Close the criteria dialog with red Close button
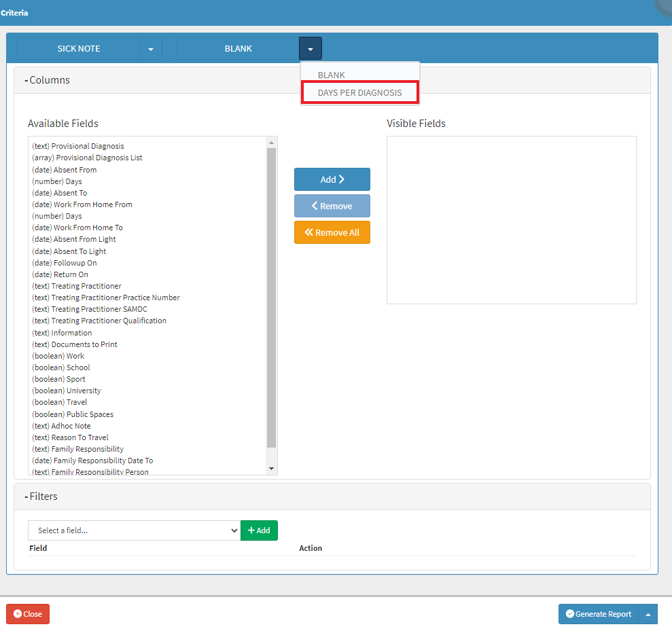 (x=28, y=614)
